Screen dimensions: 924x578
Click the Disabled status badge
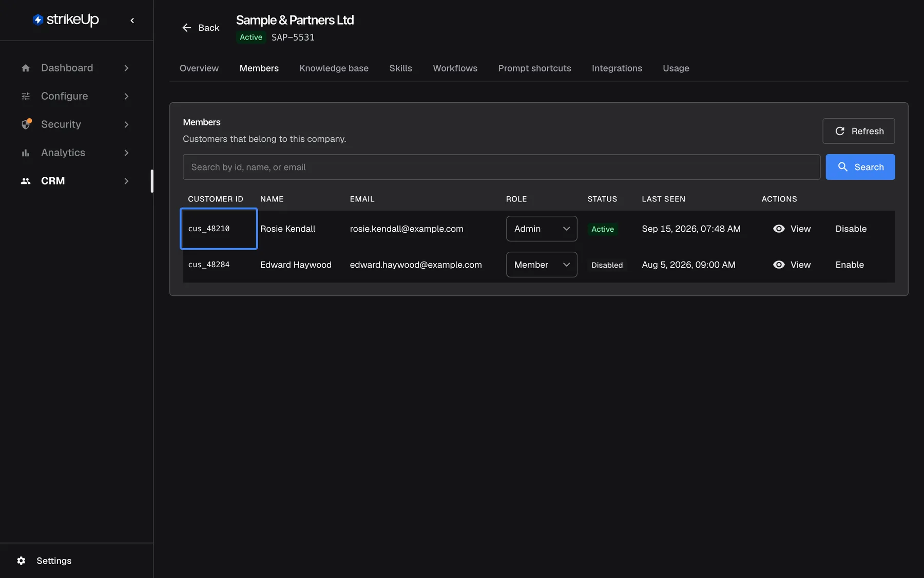point(607,265)
